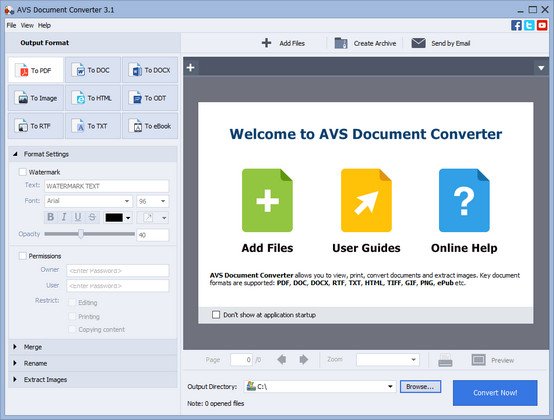The width and height of the screenshot is (554, 420).
Task: Expand the Merge section
Action: (15, 347)
